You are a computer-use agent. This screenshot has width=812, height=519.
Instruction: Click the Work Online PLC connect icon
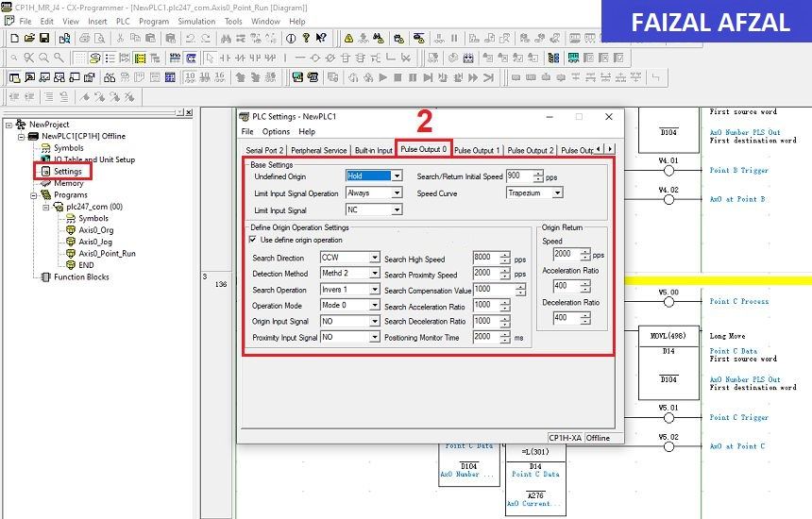pos(349,38)
